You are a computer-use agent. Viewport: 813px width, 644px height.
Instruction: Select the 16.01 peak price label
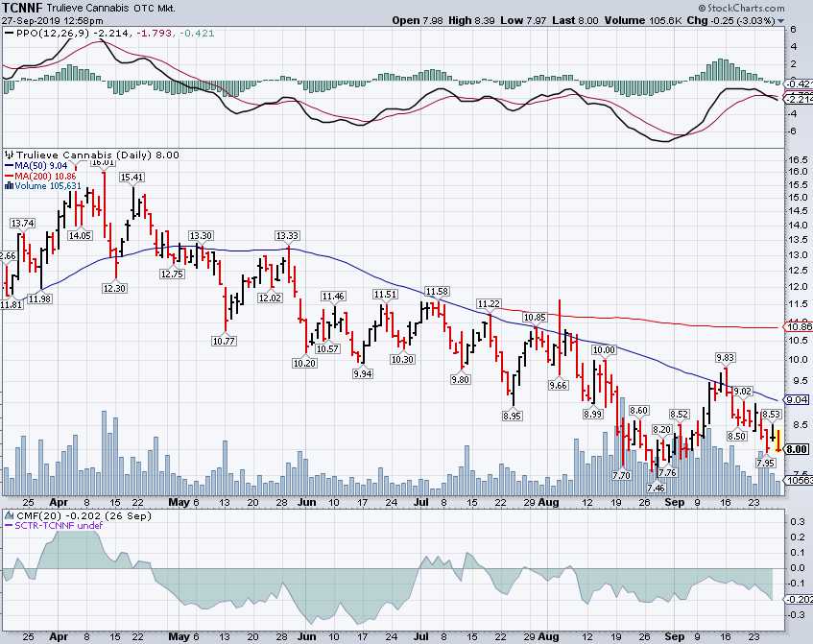pos(102,162)
